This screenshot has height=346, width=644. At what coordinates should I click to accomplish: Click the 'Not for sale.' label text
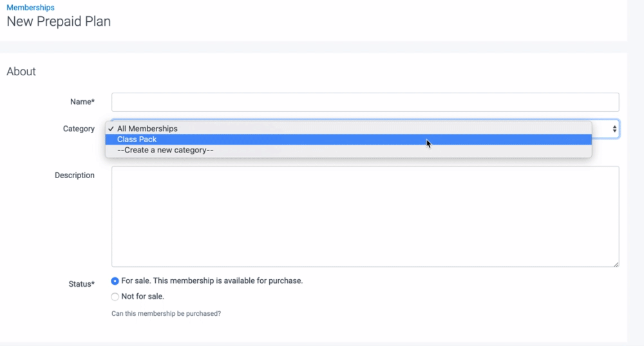[142, 297]
